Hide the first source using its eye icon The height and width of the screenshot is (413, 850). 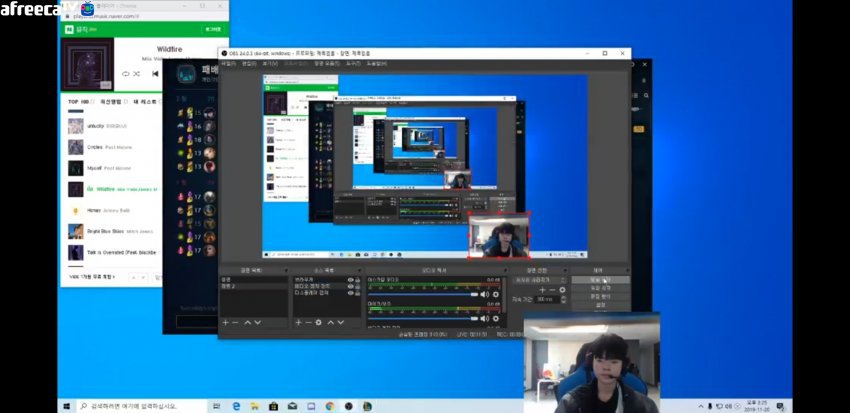pyautogui.click(x=350, y=280)
